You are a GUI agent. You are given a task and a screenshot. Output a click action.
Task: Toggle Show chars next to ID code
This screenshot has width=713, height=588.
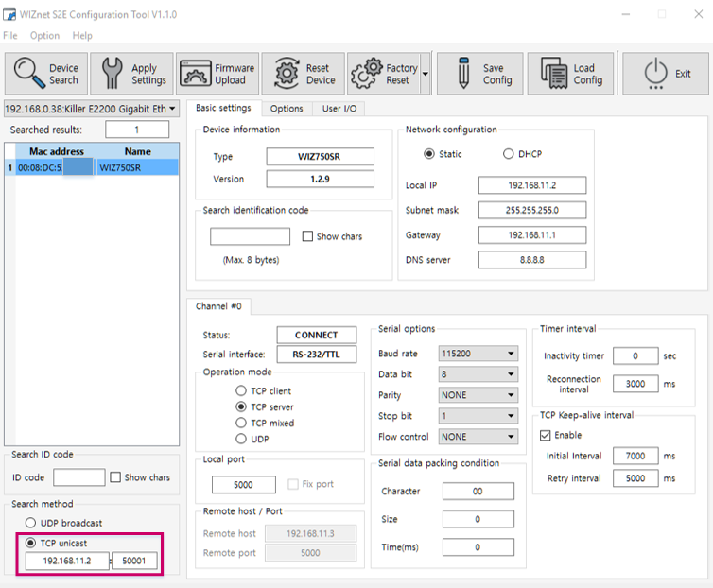tap(115, 477)
